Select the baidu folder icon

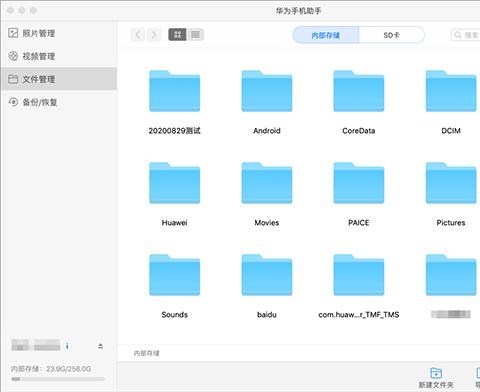click(267, 275)
